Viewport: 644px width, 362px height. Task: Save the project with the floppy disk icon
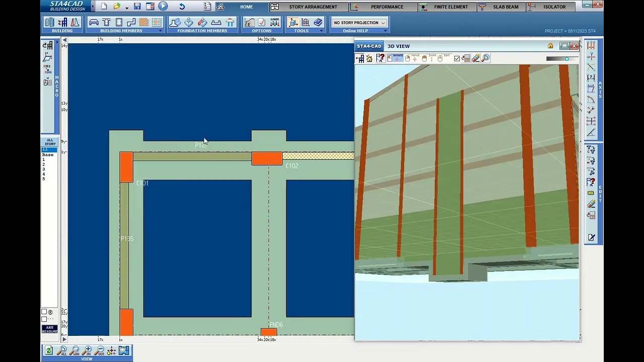point(137,7)
